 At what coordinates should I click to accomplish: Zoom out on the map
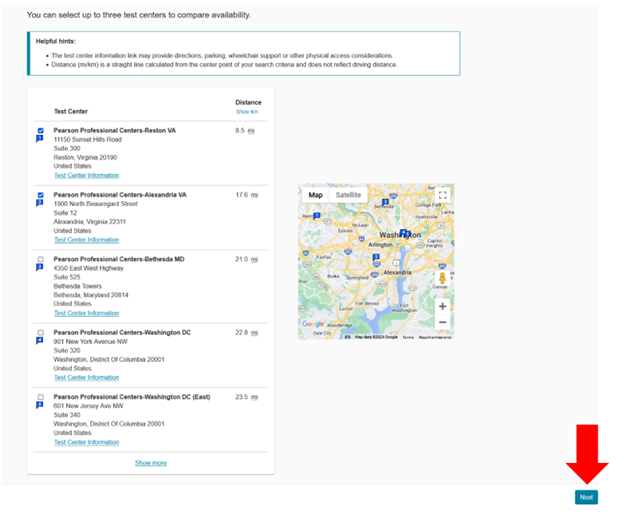click(443, 322)
